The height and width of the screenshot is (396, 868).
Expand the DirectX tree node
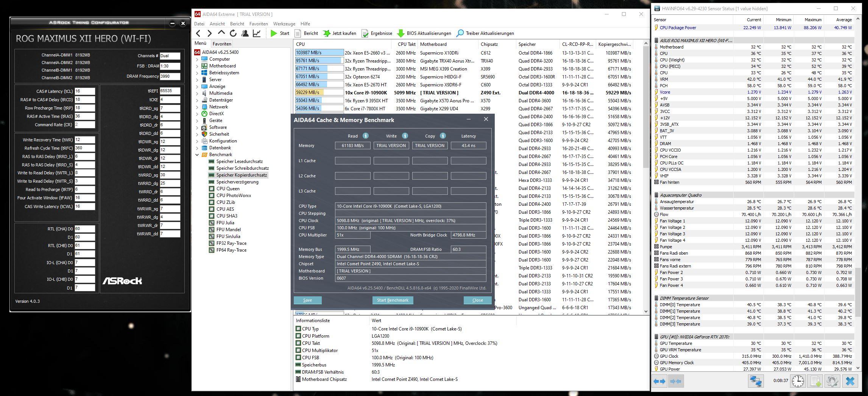[197, 114]
